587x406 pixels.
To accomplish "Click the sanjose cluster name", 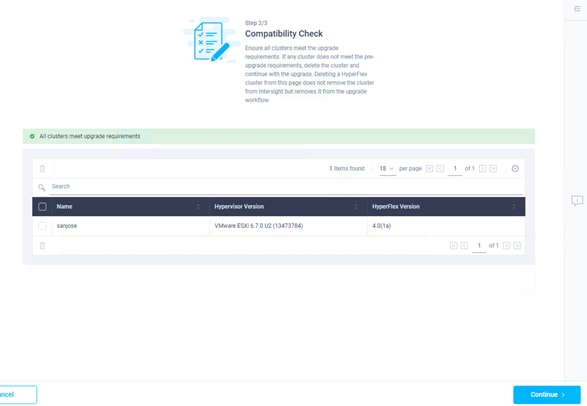I will coord(67,226).
